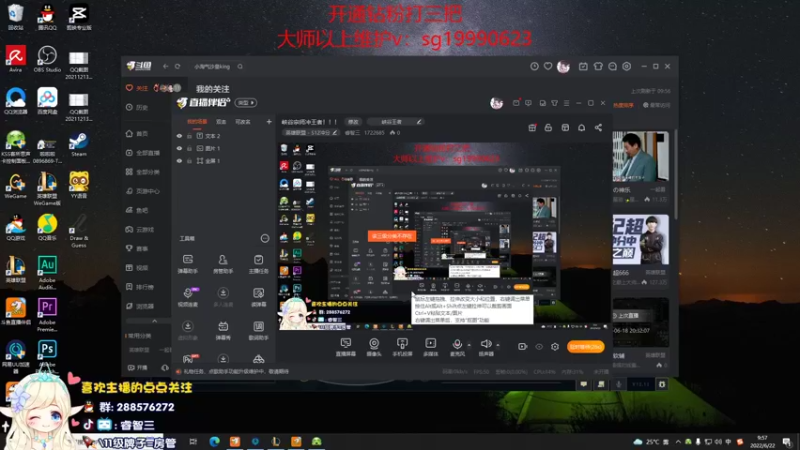800x450 pixels.
Task: Open the toolbox tool with the purple badge
Action: [188, 297]
